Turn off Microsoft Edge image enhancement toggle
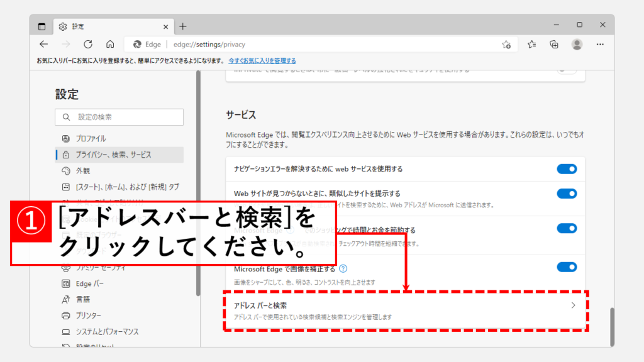644x362 pixels. [567, 267]
